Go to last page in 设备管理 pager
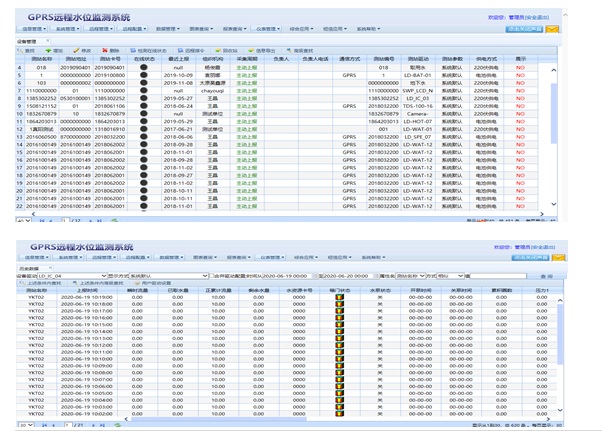 (x=99, y=221)
